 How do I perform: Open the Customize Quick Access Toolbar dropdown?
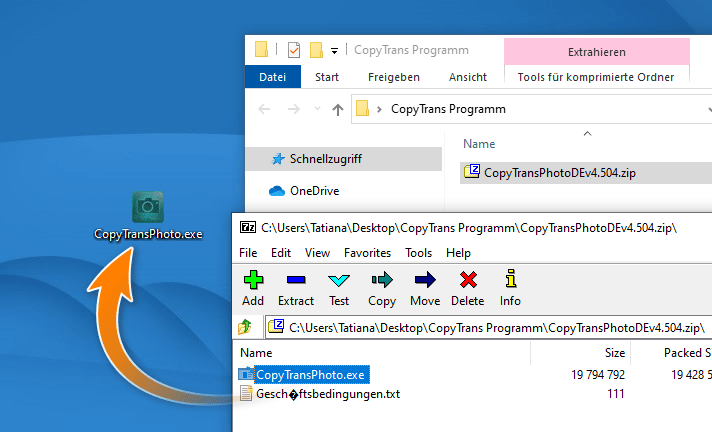pos(334,51)
